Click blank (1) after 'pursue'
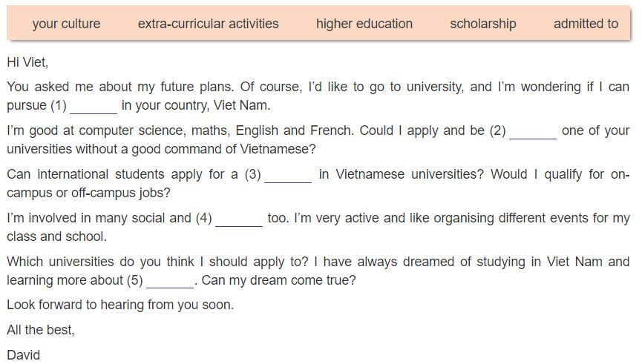This screenshot has width=642, height=364. [x=94, y=106]
